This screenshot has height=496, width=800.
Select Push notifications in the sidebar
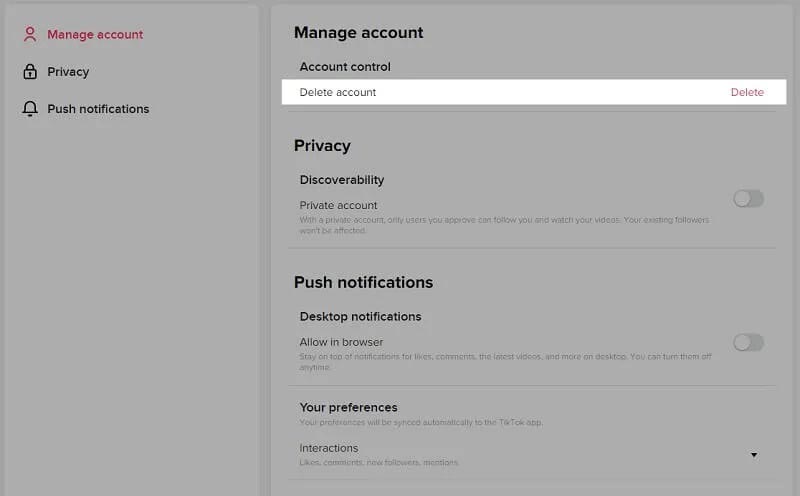(x=98, y=109)
